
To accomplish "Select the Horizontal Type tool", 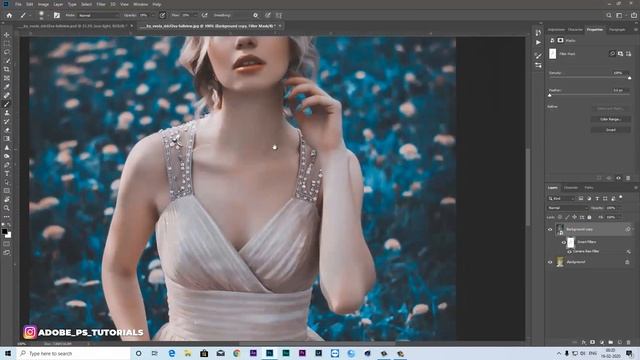I will (7, 173).
